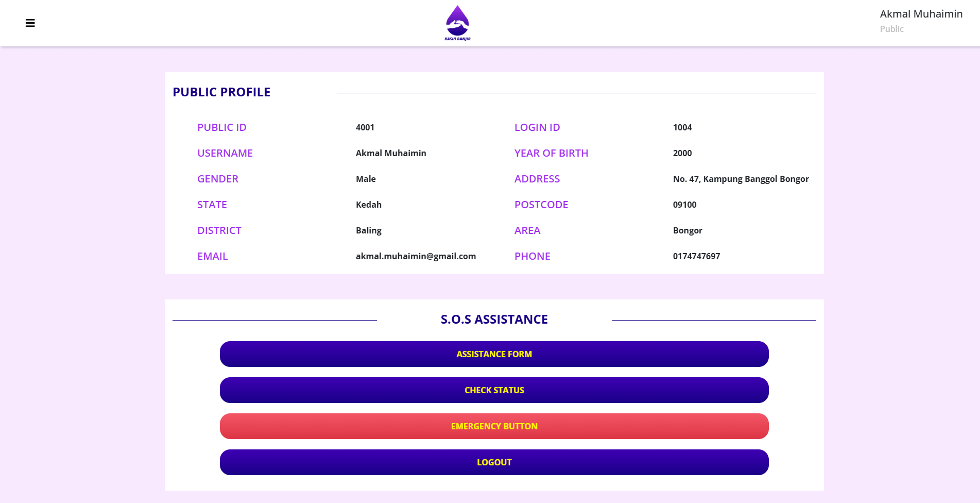Select the postcode value 09100
This screenshot has width=980, height=503.
pyautogui.click(x=684, y=205)
